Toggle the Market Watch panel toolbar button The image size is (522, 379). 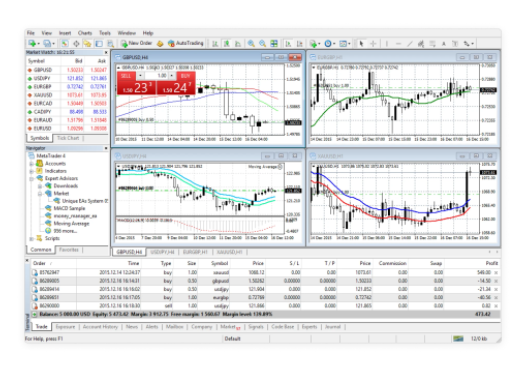65,43
